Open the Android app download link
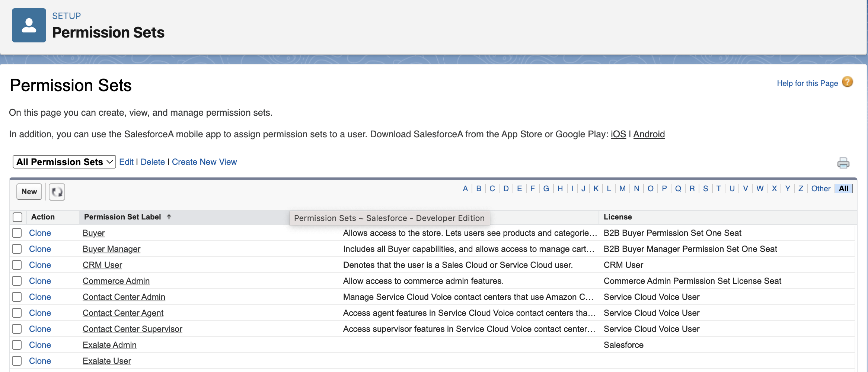Viewport: 868px width, 372px height. click(649, 134)
